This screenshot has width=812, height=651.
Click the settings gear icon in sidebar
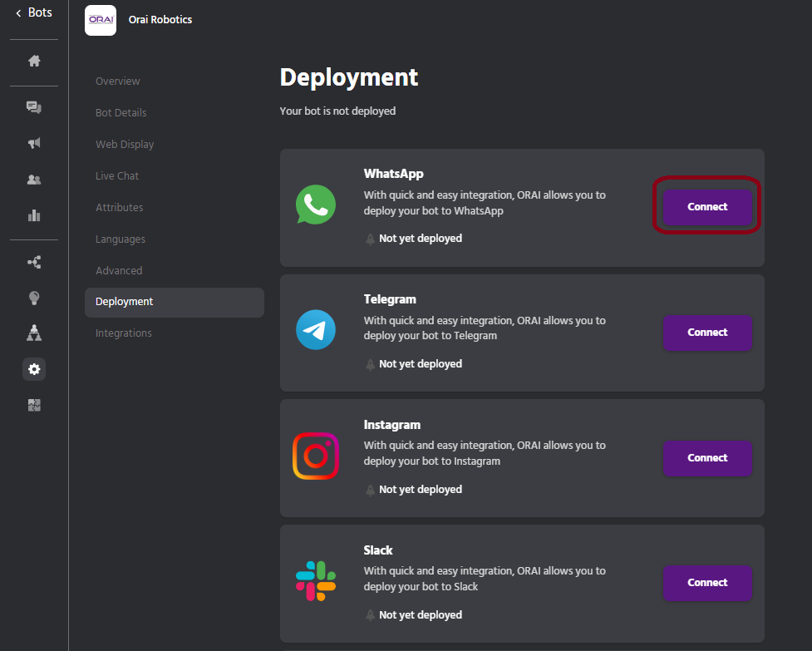34,369
